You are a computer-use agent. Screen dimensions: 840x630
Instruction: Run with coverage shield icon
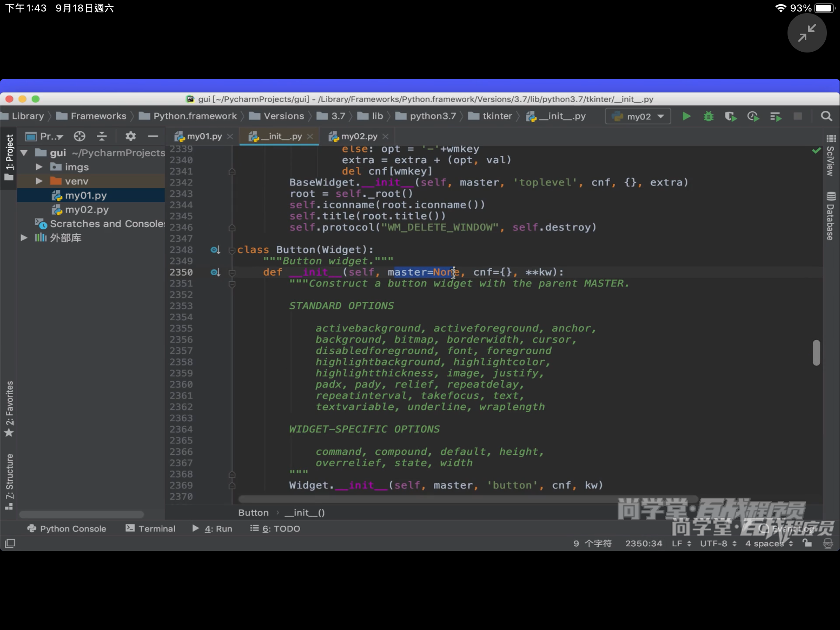tap(730, 116)
